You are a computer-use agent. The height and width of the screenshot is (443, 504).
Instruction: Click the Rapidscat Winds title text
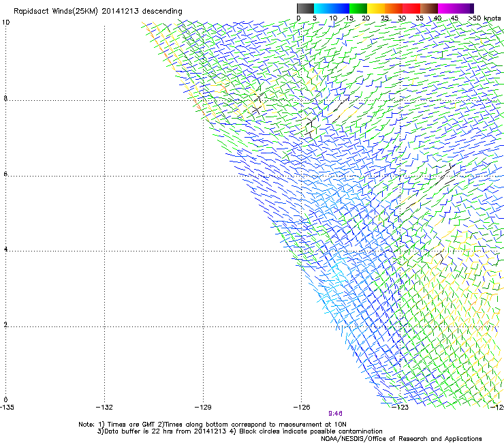click(98, 12)
